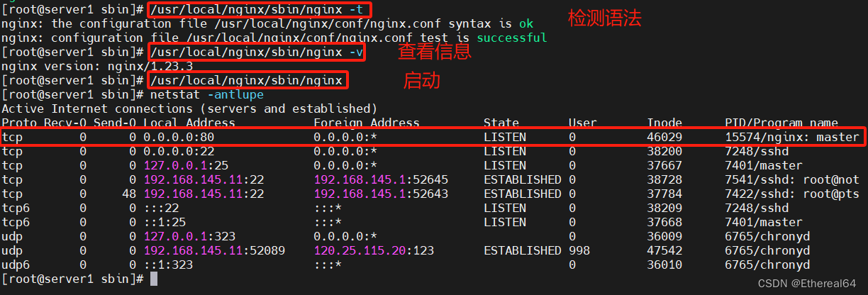Click the udp6 local address '::1:323'
Viewport: 868px width, 295px height.
pos(168,265)
